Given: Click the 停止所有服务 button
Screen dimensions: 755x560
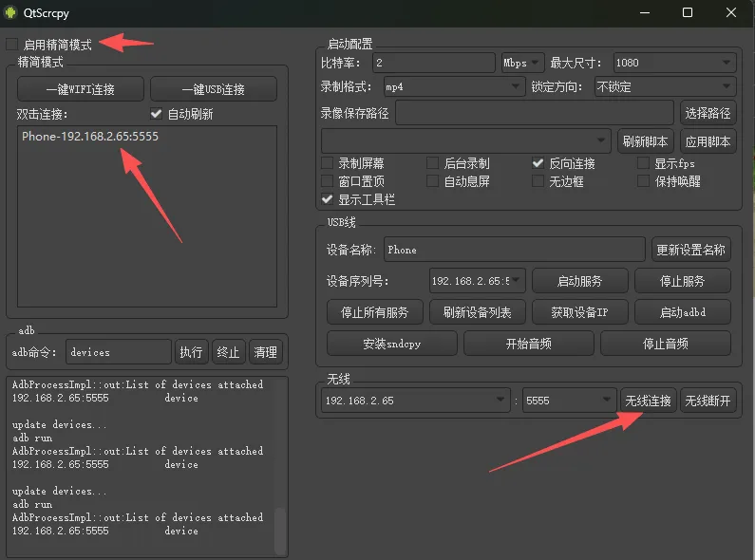Looking at the screenshot, I should pyautogui.click(x=374, y=311).
